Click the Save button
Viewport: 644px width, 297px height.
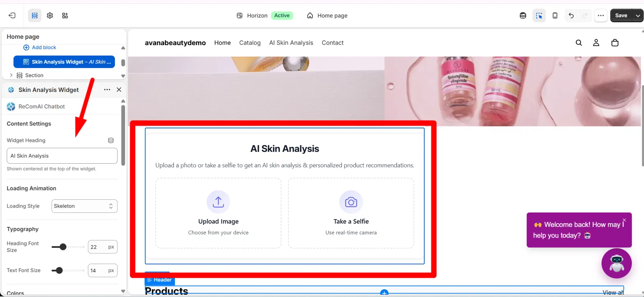(x=621, y=16)
